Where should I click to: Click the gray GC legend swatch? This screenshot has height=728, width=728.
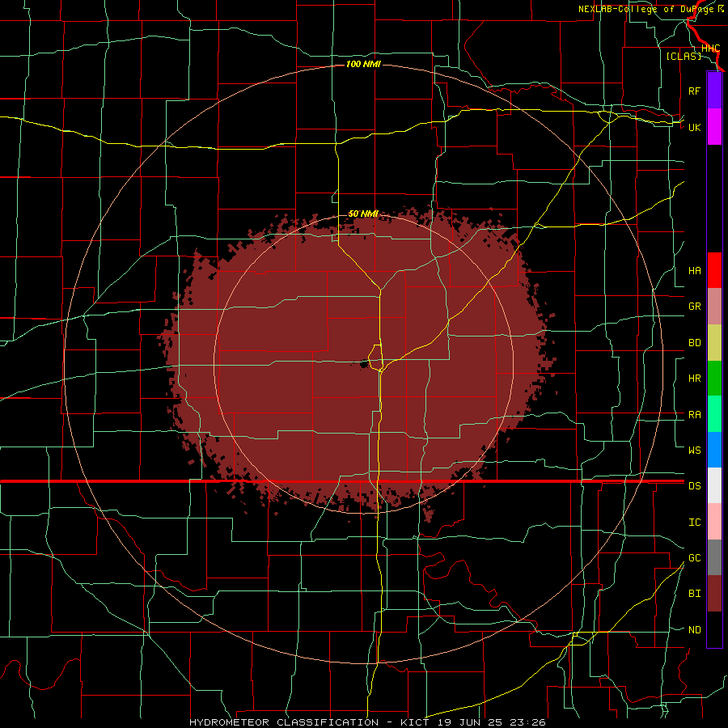(x=714, y=557)
